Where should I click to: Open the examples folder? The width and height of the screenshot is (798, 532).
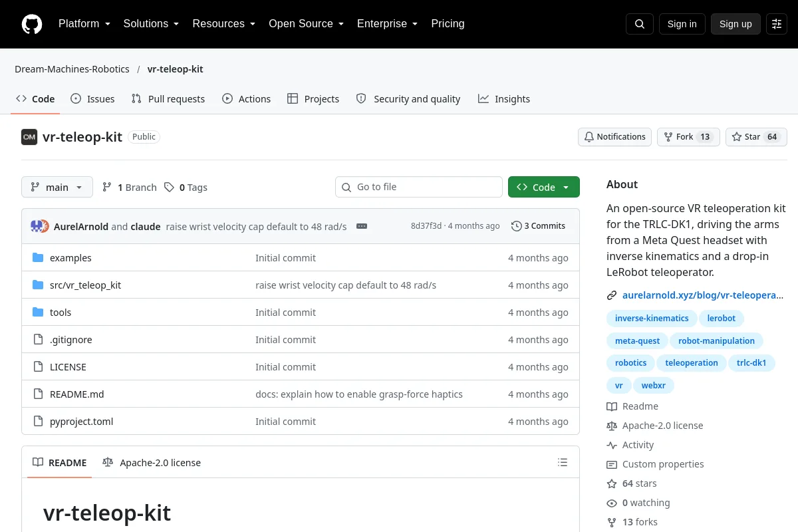click(x=70, y=257)
